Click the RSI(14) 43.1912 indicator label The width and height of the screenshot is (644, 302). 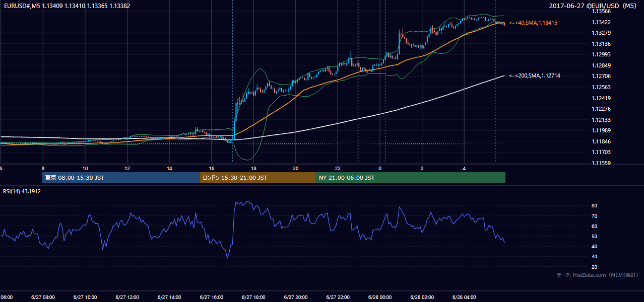pos(22,191)
